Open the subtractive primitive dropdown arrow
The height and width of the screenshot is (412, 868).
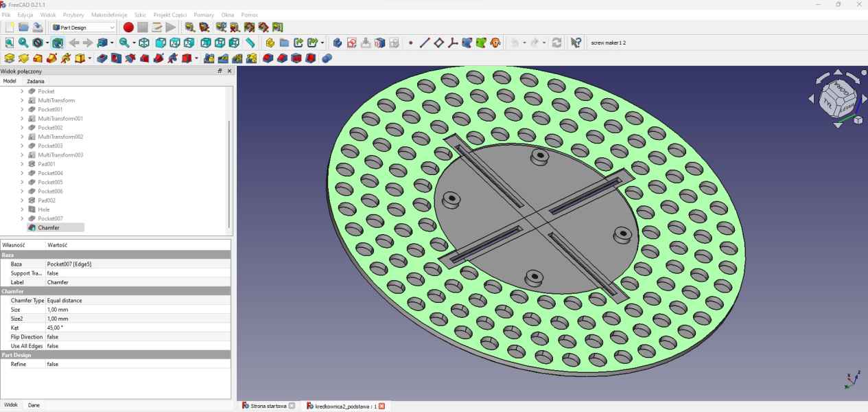[196, 58]
